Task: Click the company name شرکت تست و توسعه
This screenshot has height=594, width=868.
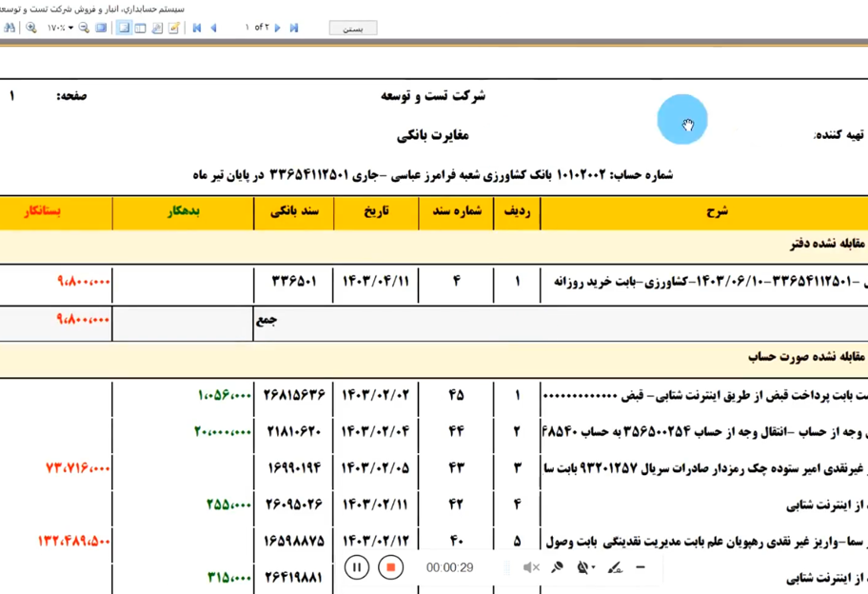Action: click(x=433, y=96)
